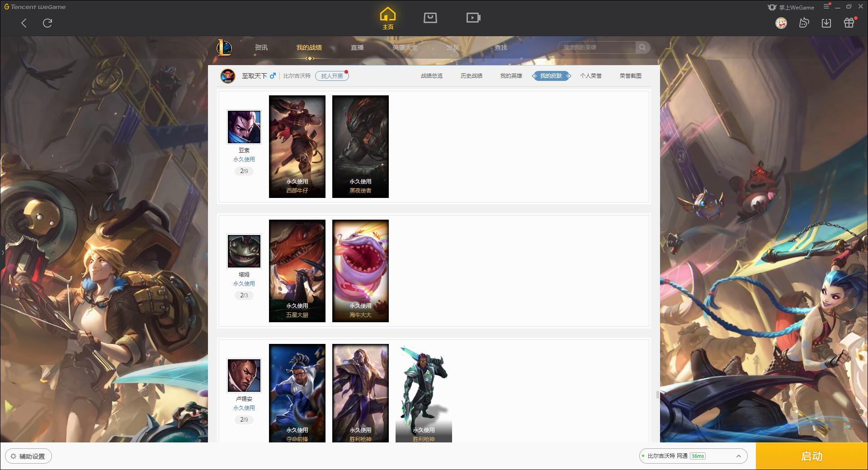Click the 比尔吉沃特 server name beside summoner
Image resolution: width=868 pixels, height=470 pixels.
(297, 76)
